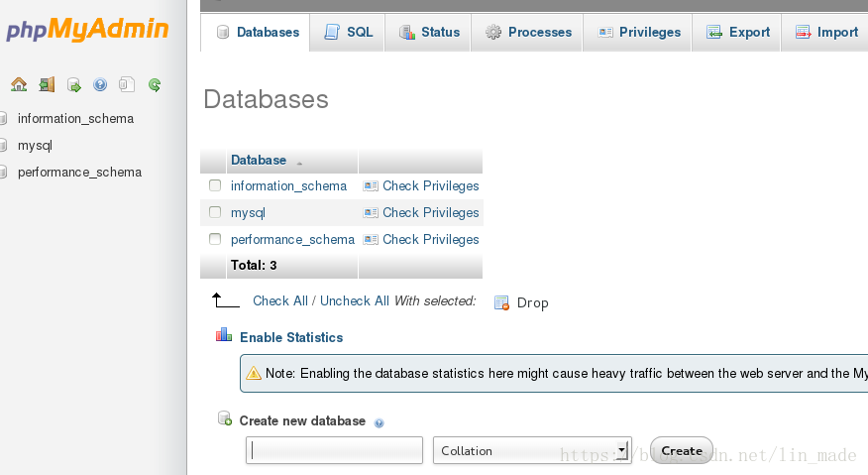Screen dimensions: 868x475
Task: Click the 'Databases' page heading
Action: (266, 100)
